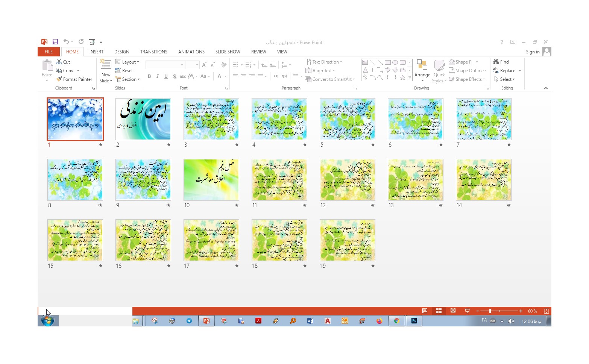
Task: Click the Cut command
Action: [63, 62]
